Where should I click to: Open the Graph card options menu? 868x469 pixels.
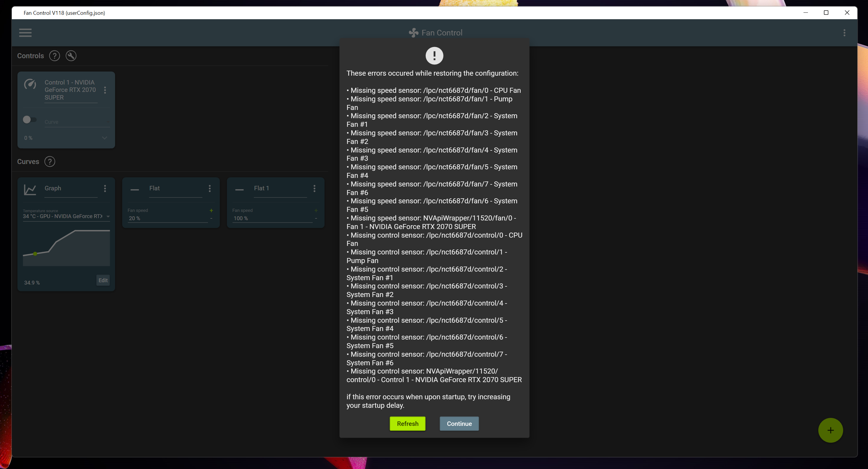tap(105, 189)
